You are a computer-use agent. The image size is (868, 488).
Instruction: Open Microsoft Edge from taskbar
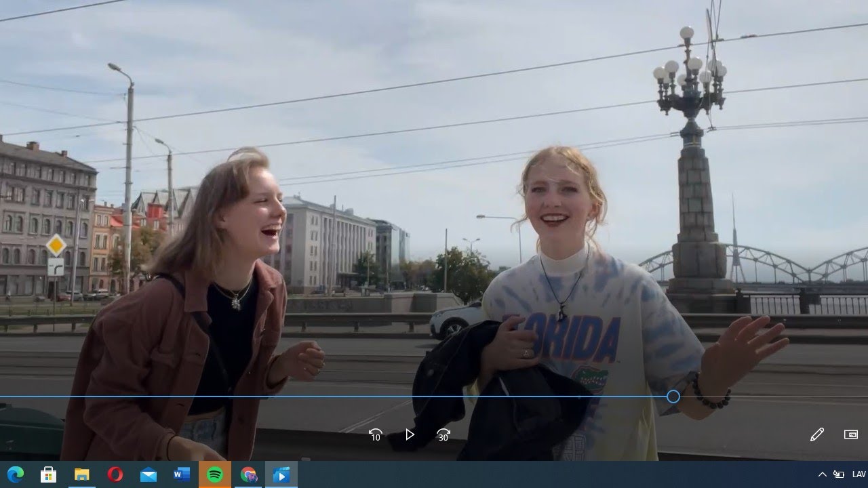[16, 474]
